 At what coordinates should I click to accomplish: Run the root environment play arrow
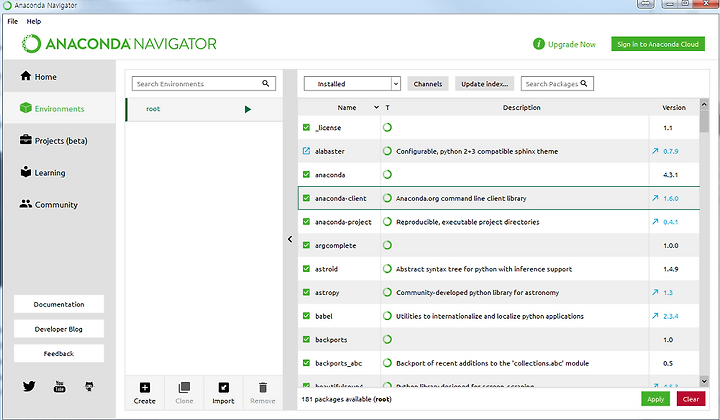click(248, 109)
